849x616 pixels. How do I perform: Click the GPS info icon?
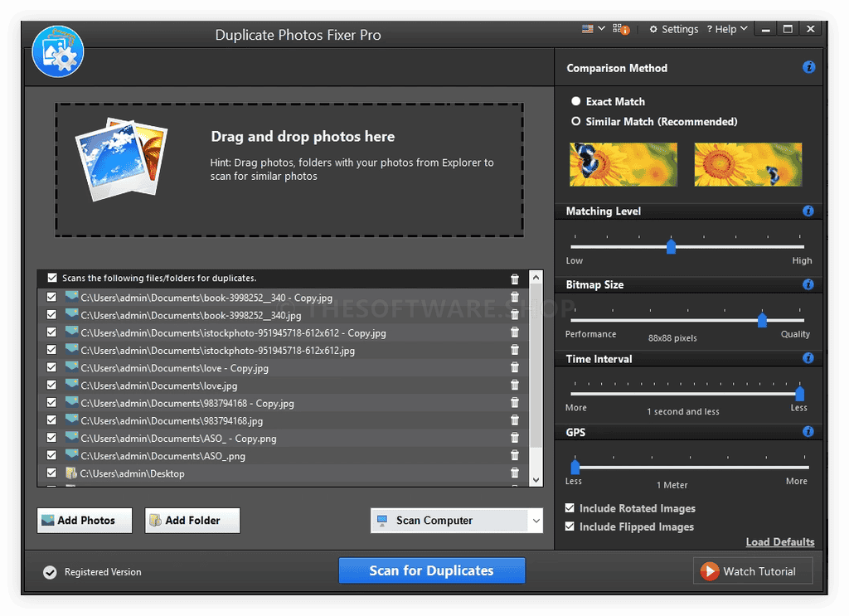pos(808,431)
